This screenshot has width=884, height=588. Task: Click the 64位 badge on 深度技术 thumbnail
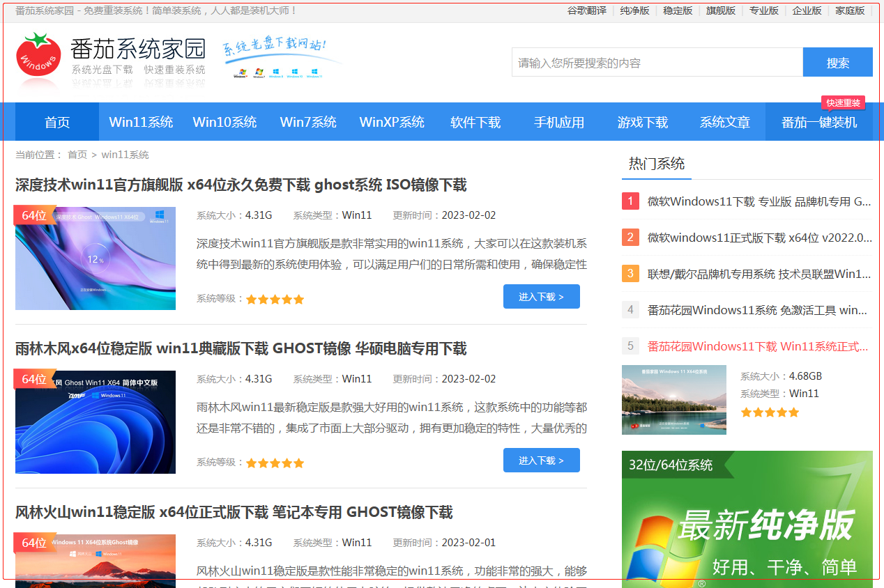pos(34,215)
